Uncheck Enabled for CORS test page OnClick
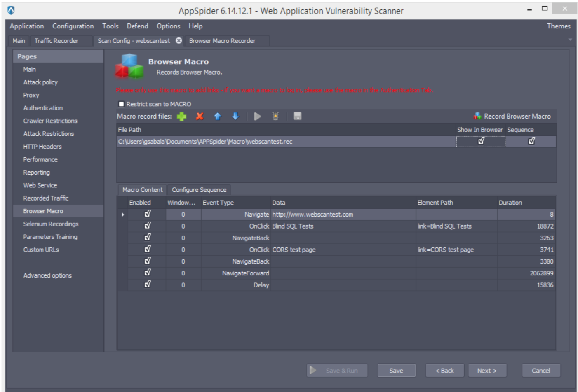Viewport: 578px width, 392px height. [x=147, y=249]
